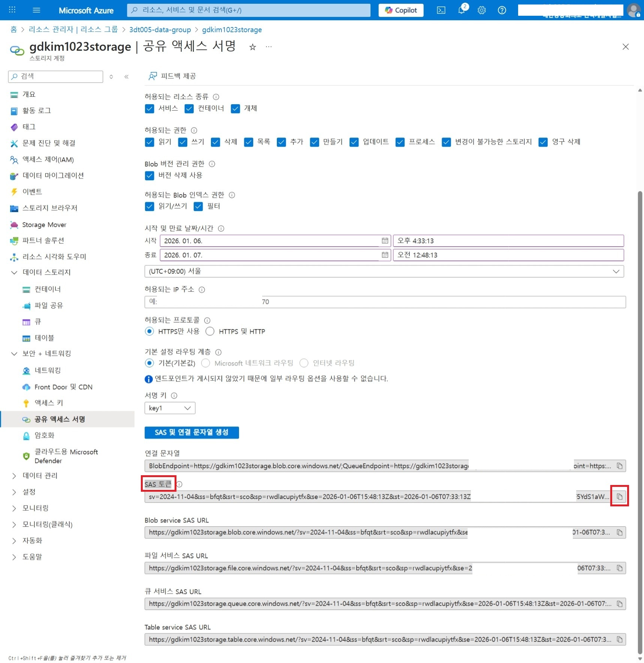
Task: Copy the Table service SAS URL
Action: (620, 639)
